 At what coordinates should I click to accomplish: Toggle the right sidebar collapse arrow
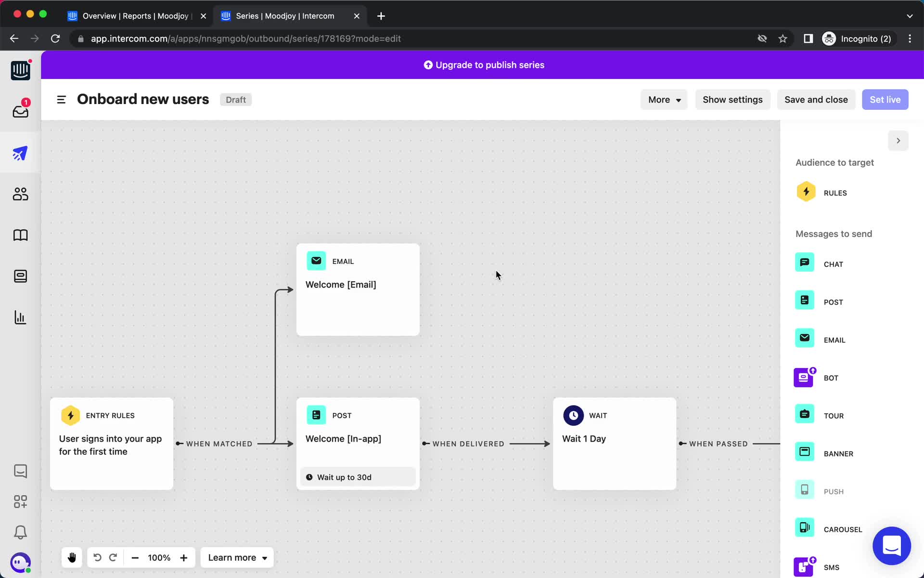pyautogui.click(x=898, y=141)
